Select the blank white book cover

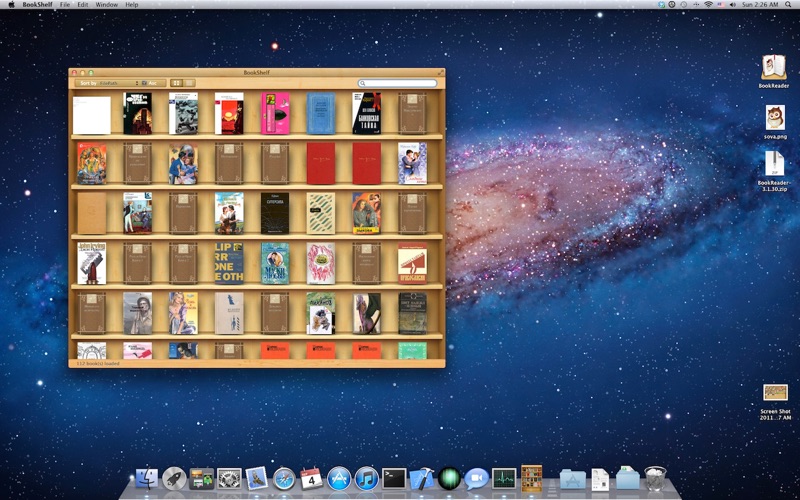point(92,115)
